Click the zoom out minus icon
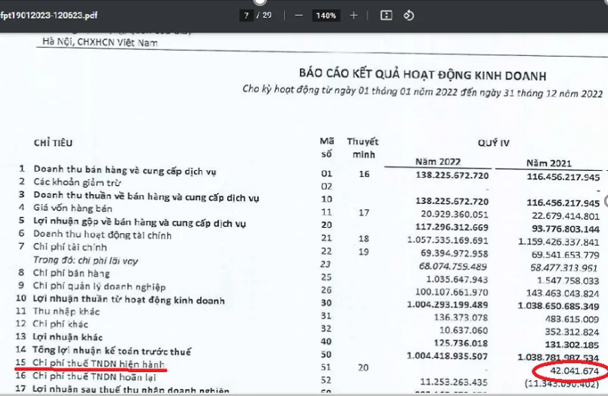Viewport: 608px width, 396px height. click(299, 16)
